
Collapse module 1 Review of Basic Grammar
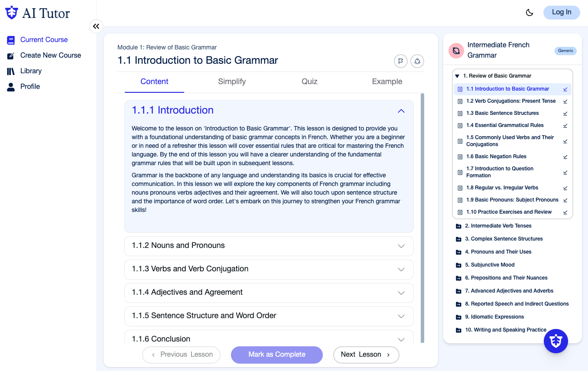457,76
